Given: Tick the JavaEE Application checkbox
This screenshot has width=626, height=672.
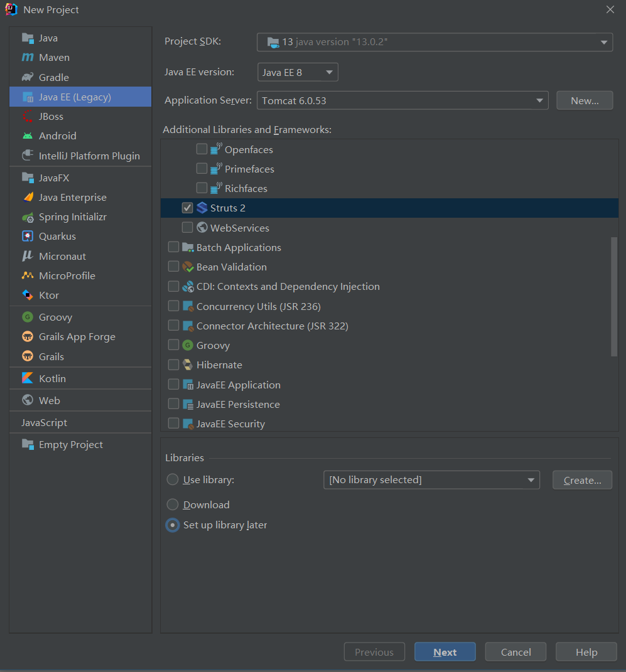Looking at the screenshot, I should 174,384.
